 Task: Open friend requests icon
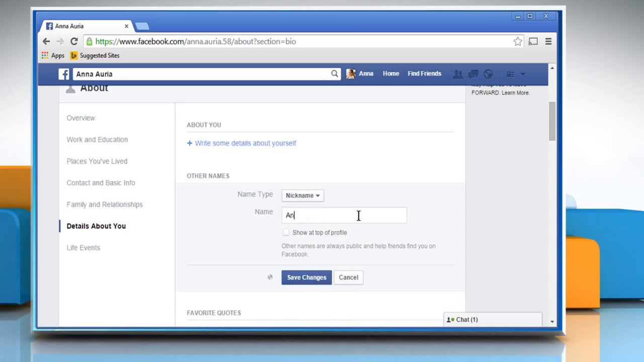[458, 74]
